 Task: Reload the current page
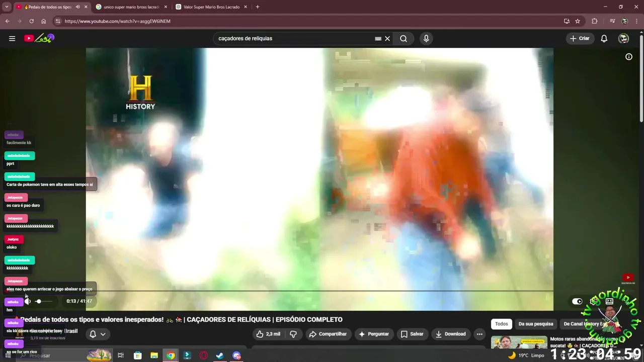click(x=31, y=21)
